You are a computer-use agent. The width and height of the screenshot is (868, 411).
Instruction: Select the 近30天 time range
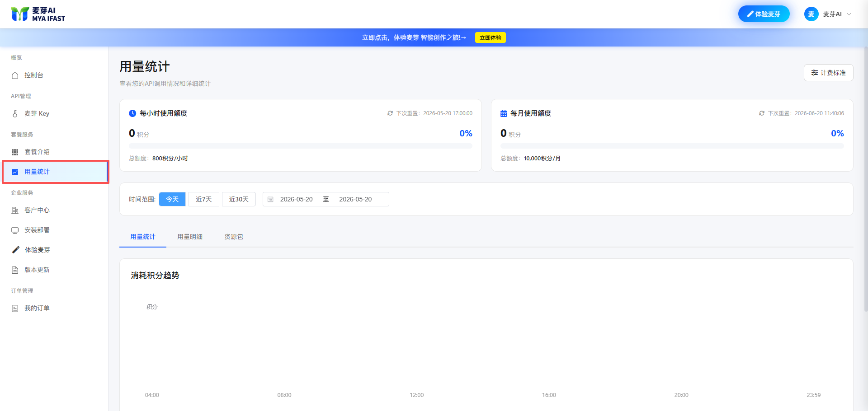(x=239, y=199)
